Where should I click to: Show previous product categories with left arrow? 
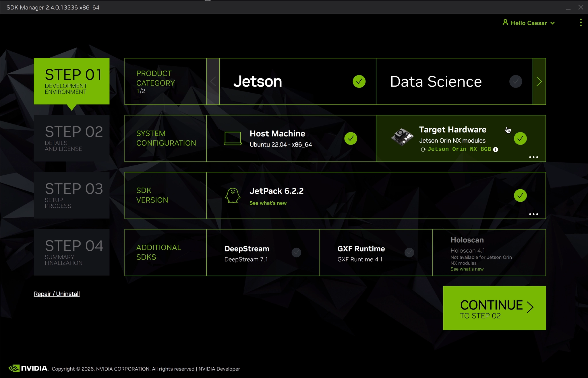coord(213,81)
